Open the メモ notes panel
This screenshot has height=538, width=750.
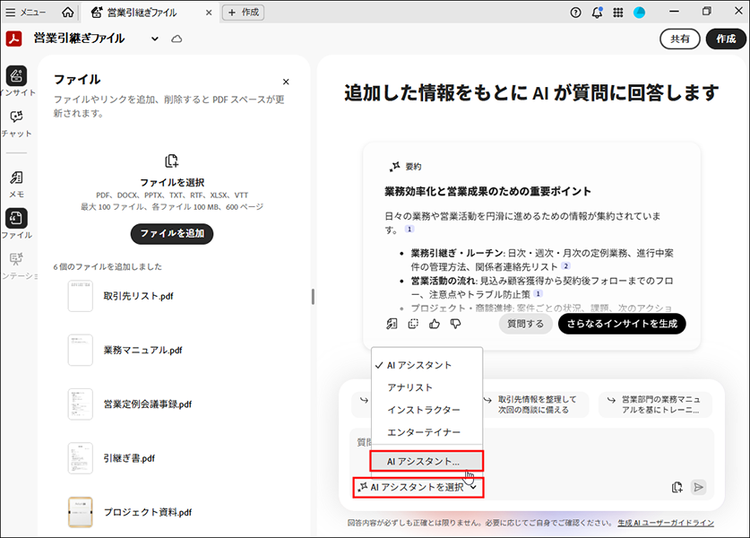pos(17,180)
